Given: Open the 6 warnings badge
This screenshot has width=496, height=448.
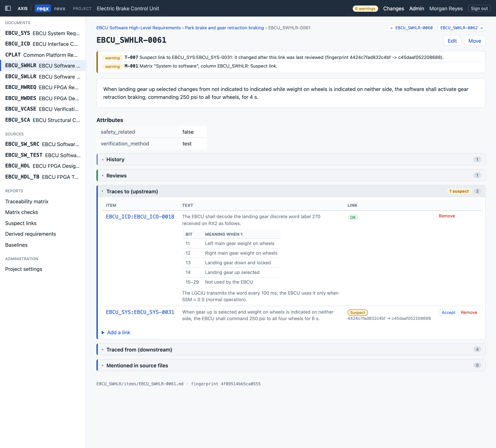Looking at the screenshot, I should click(365, 8).
